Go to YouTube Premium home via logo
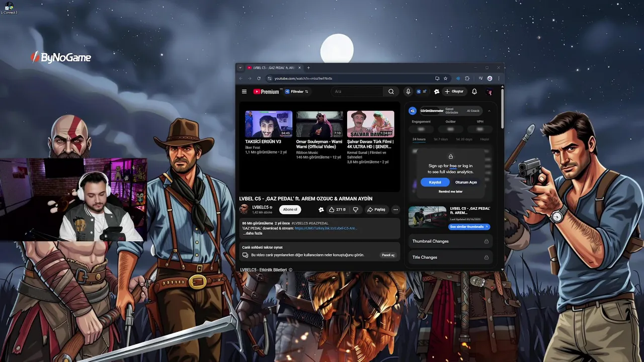The width and height of the screenshot is (644, 362). [266, 92]
